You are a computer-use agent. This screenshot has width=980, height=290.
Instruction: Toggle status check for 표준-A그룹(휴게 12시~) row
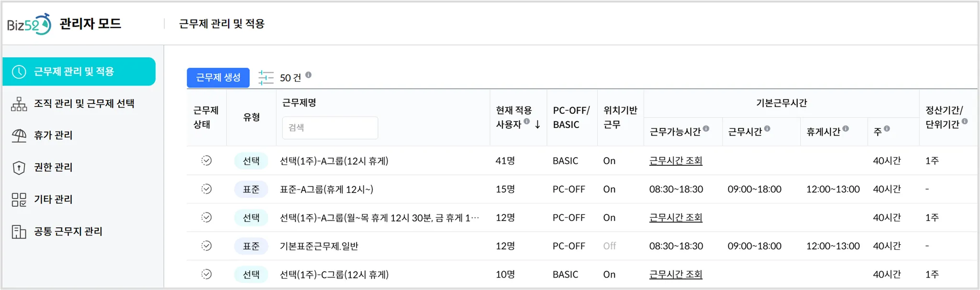[206, 189]
